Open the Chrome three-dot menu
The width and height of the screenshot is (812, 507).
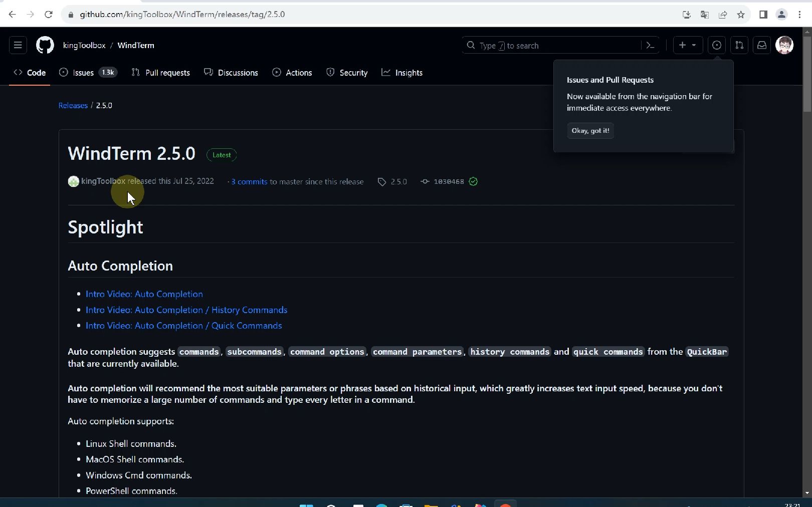coord(799,15)
